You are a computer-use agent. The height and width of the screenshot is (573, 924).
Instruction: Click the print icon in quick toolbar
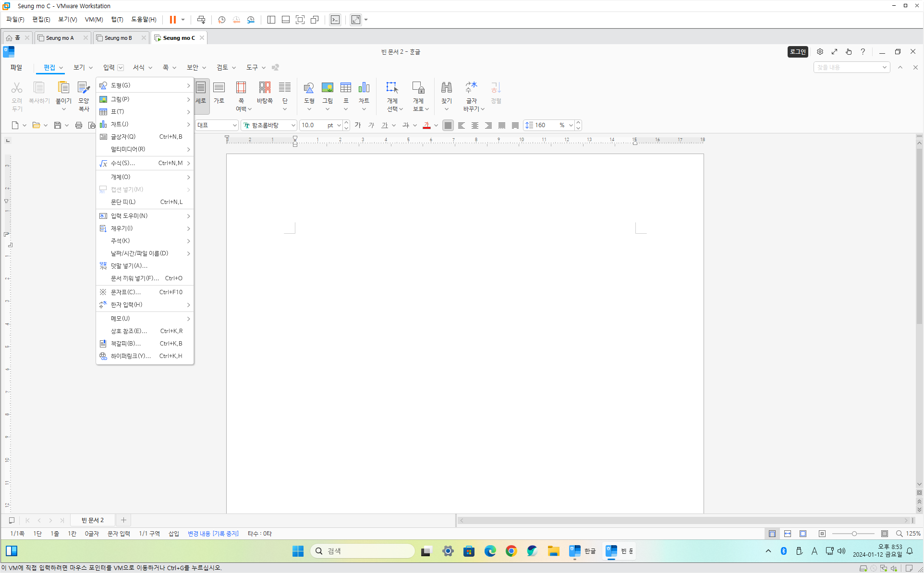pos(79,125)
